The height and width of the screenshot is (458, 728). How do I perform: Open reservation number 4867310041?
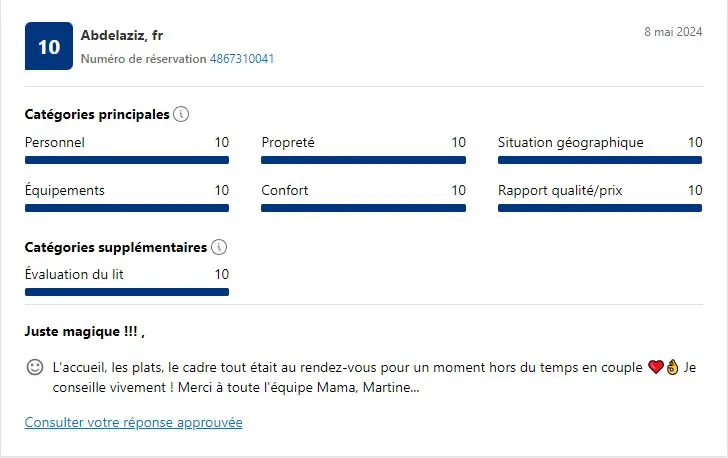click(x=242, y=59)
